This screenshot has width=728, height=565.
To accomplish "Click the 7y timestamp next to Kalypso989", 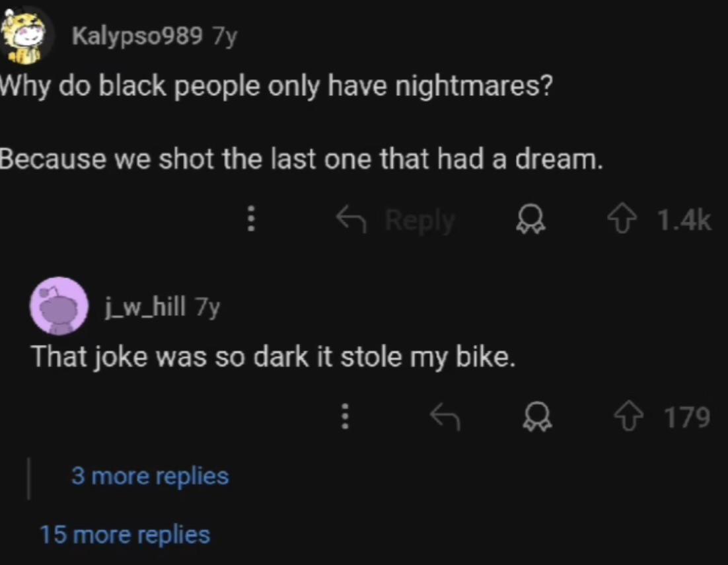I will click(225, 37).
